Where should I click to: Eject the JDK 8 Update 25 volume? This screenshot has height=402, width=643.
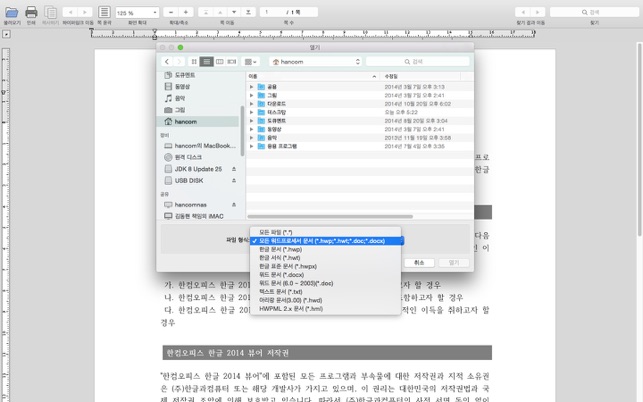pos(234,169)
